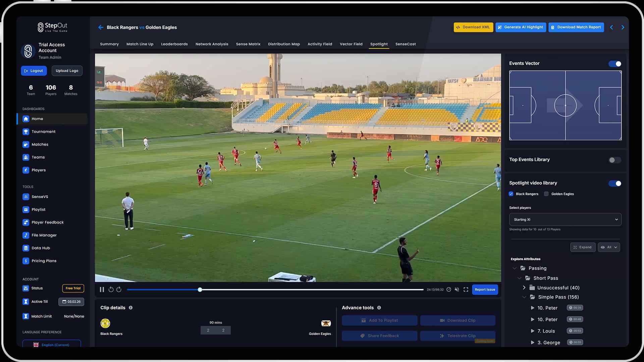Click the Events Vector pitch map
Viewport: 644px width, 362px height.
[x=565, y=105]
